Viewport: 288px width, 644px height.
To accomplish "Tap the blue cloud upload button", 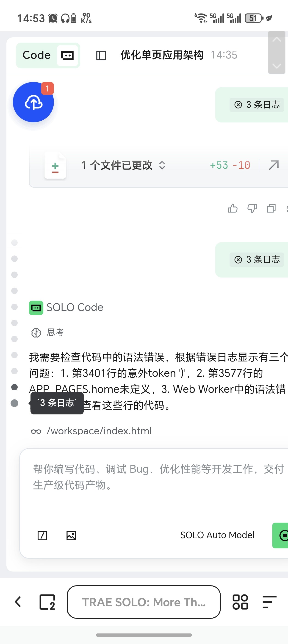I will (x=33, y=102).
